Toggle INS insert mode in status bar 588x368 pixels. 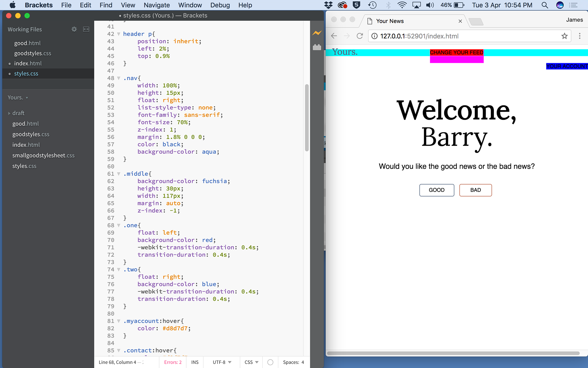click(x=195, y=362)
